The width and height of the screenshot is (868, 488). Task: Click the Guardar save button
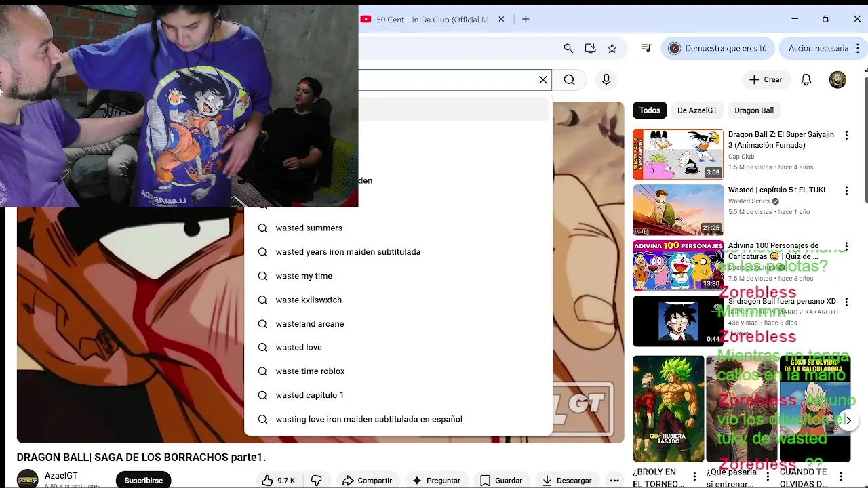[502, 480]
